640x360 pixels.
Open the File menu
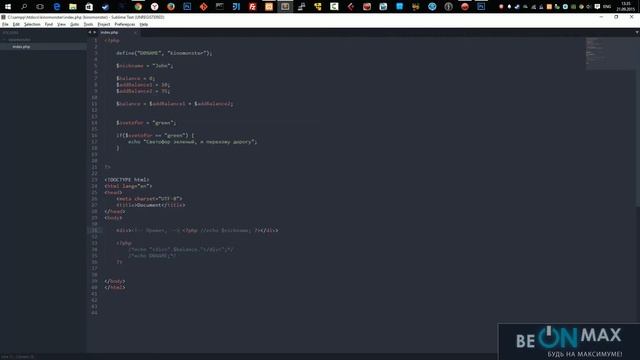pos(5,24)
